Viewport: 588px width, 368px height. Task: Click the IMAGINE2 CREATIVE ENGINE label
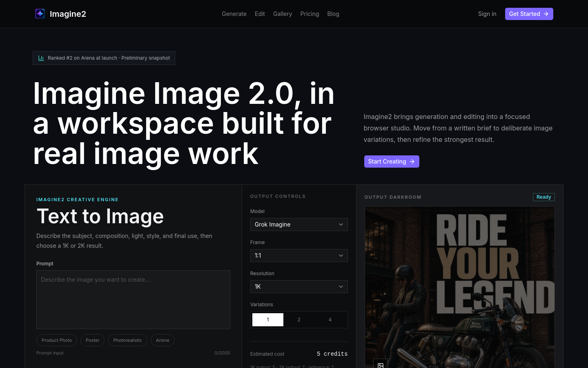(x=78, y=200)
